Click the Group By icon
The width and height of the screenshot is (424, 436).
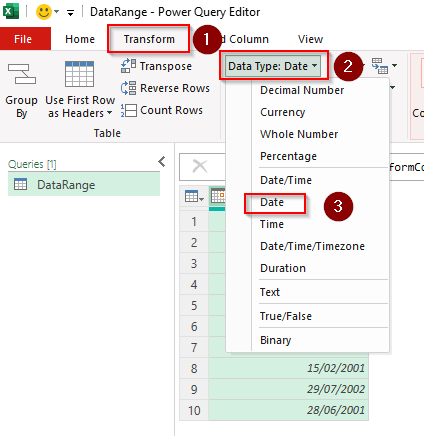tap(22, 74)
